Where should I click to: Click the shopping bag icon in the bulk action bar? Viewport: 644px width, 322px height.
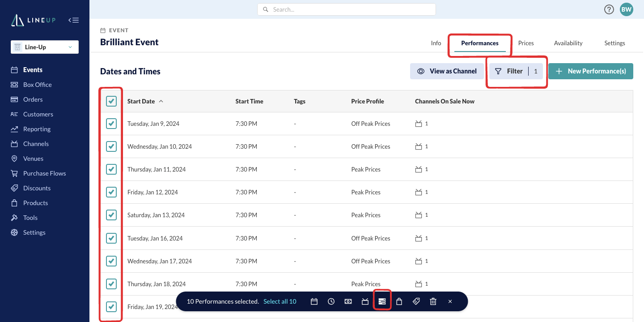pos(399,301)
